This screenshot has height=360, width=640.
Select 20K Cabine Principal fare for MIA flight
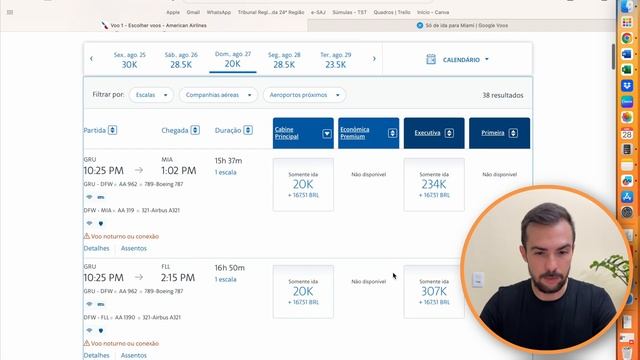[x=303, y=184]
